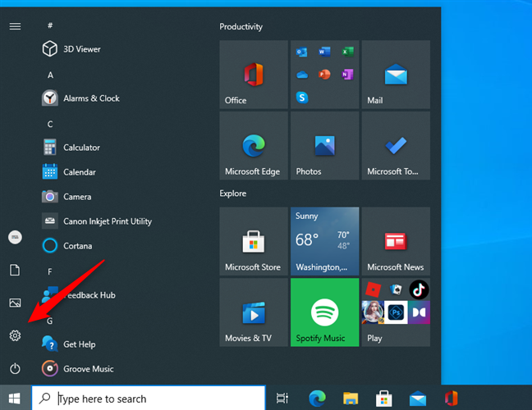Open Skype from Office apps tile

pos(302,98)
